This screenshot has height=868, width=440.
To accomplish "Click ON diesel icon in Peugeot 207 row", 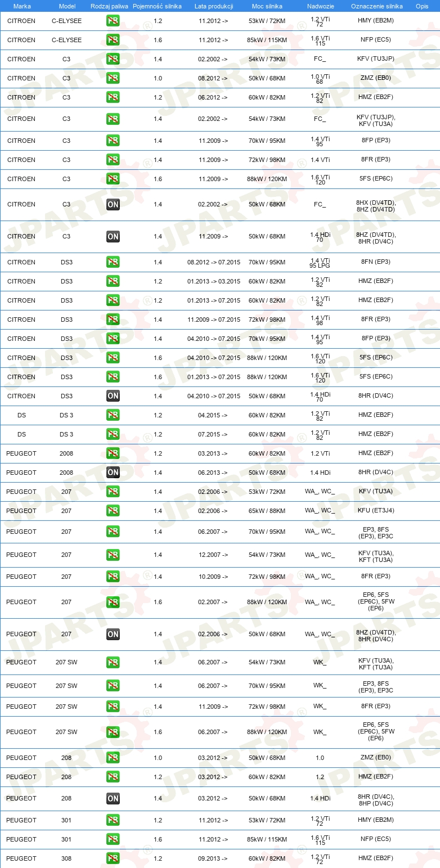I will [113, 634].
